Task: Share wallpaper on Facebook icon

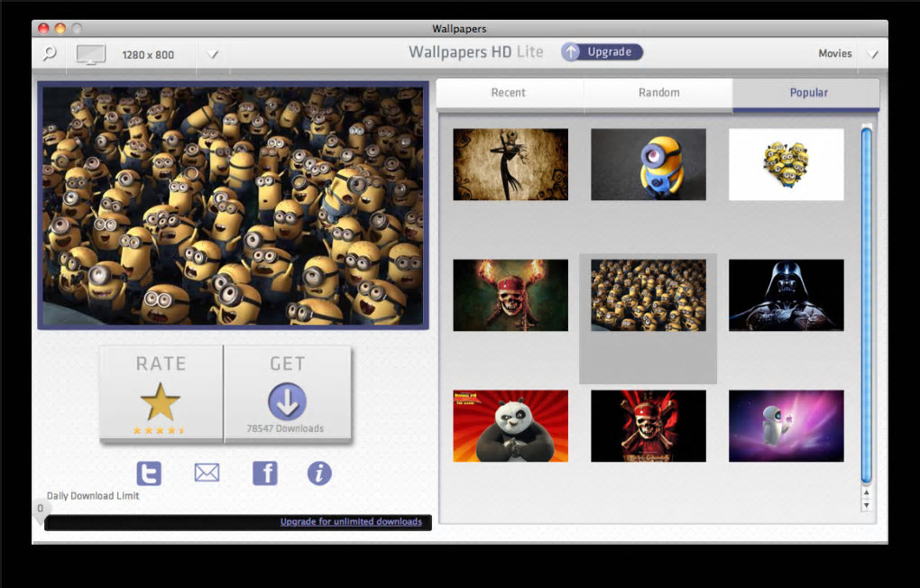Action: 265,473
